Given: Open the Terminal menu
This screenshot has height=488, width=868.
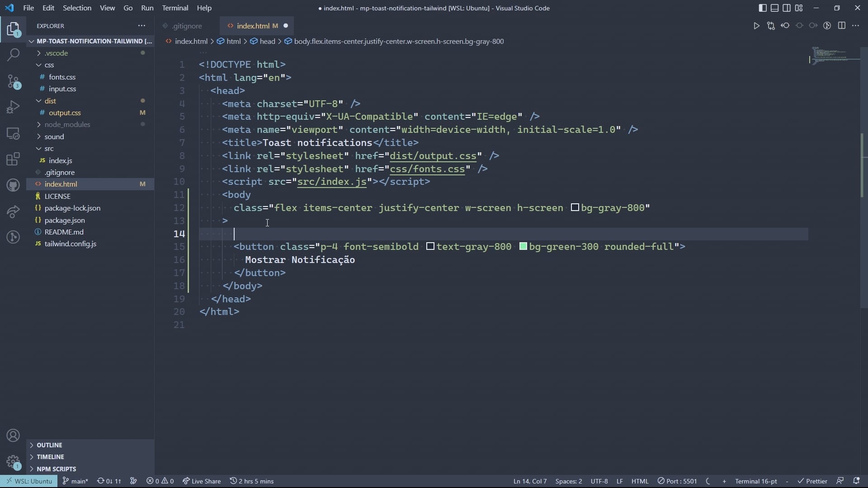Looking at the screenshot, I should (175, 8).
